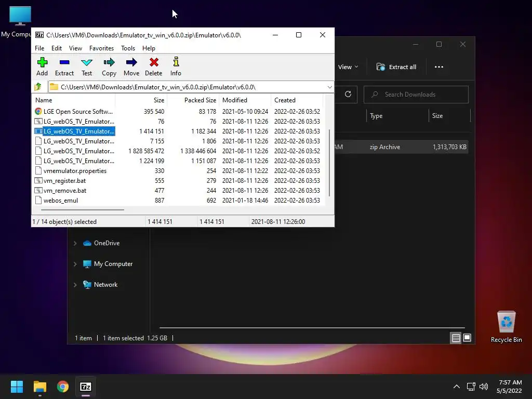Open the See more ellipsis in File Explorer

tap(438, 67)
